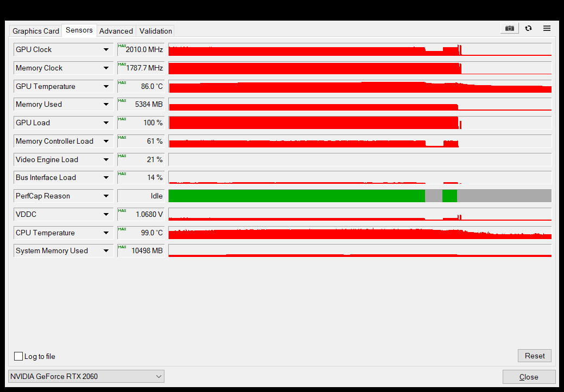The height and width of the screenshot is (392, 564).
Task: Click the 61 % Memory Controller Load value
Action: pos(141,141)
